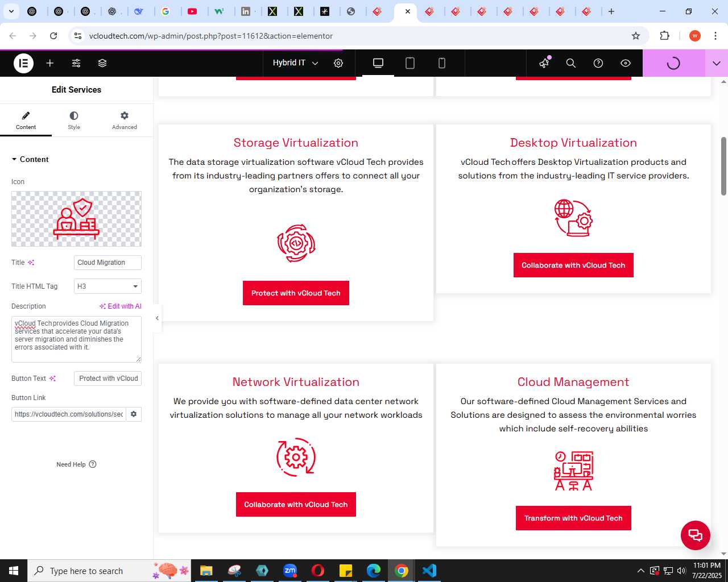Open the Structure layers panel
Viewport: 728px width, 582px height.
(102, 63)
